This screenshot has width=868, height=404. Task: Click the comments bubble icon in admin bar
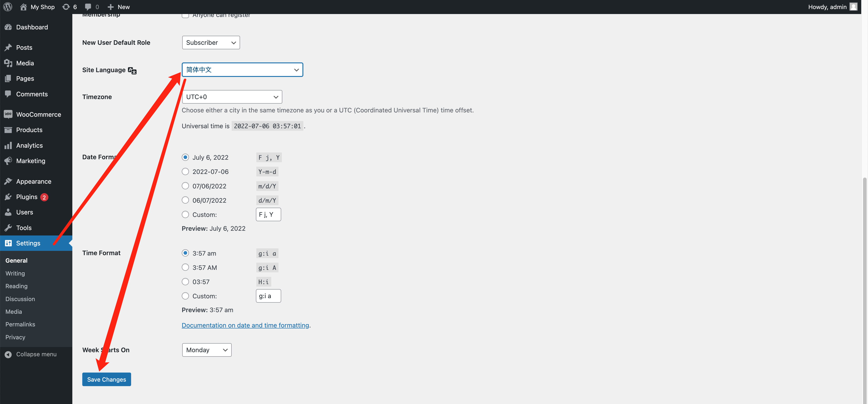click(x=88, y=7)
